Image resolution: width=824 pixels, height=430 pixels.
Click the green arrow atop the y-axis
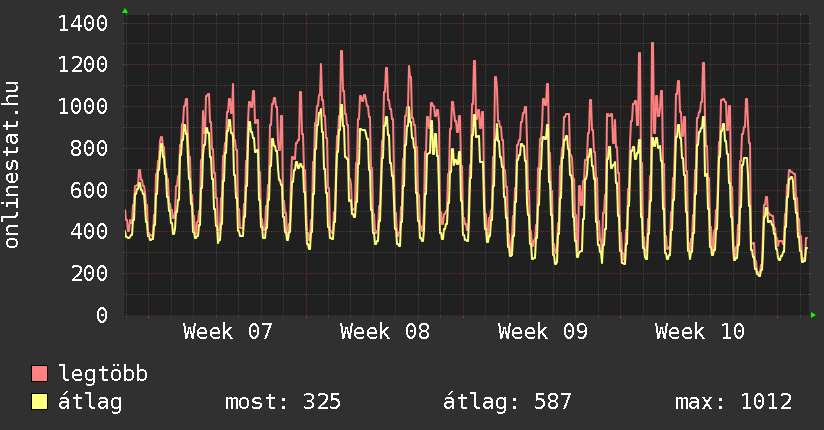125,11
